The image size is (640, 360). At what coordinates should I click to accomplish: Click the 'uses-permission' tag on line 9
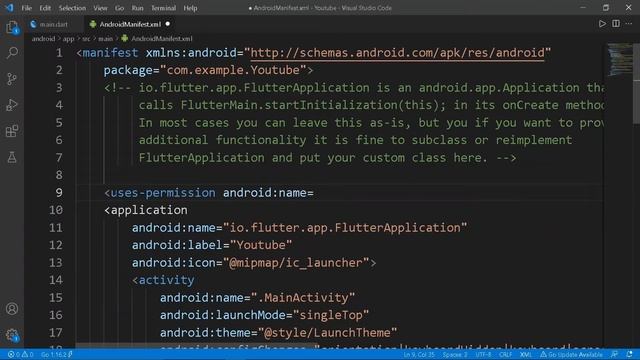coord(163,193)
